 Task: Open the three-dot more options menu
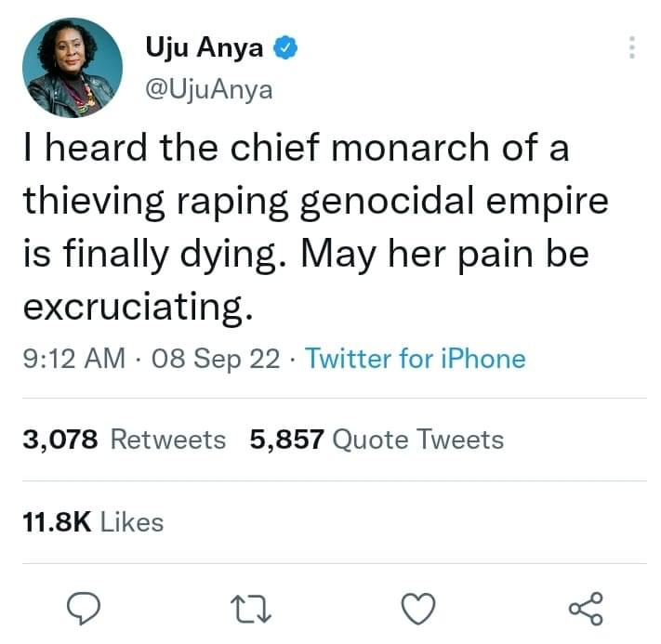point(631,48)
